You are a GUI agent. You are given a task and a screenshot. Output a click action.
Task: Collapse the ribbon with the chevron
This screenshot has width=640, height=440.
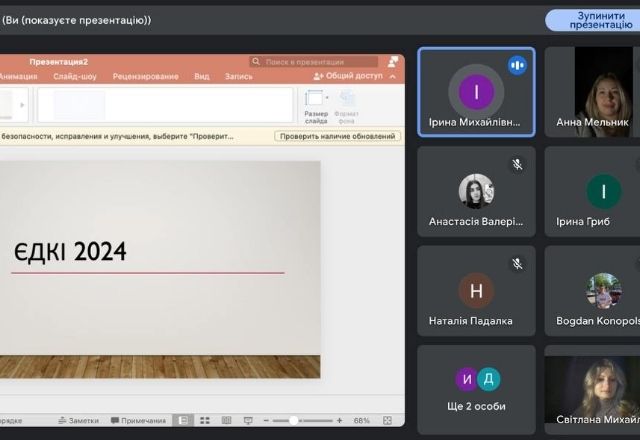[x=393, y=76]
